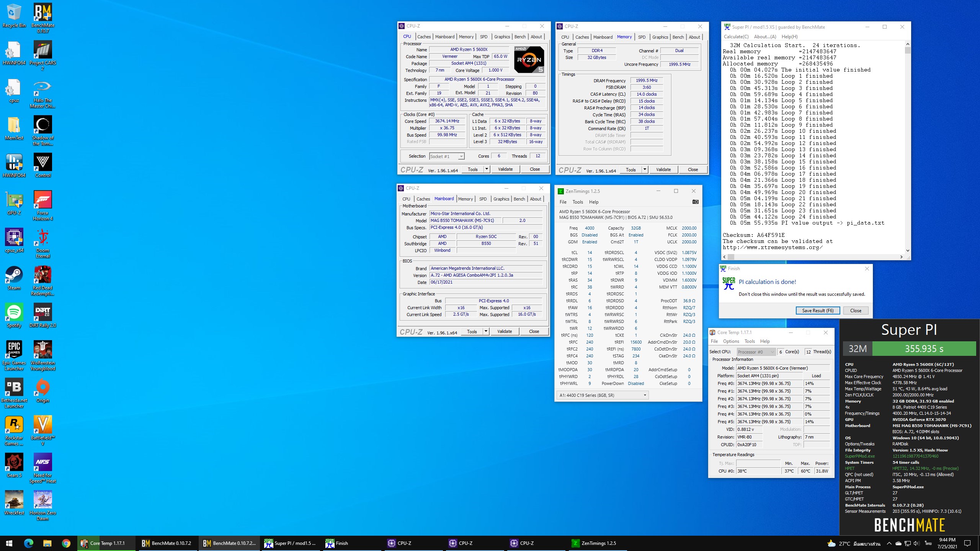Open Tools menu in ZenTimings
The width and height of the screenshot is (980, 551).
pos(578,202)
